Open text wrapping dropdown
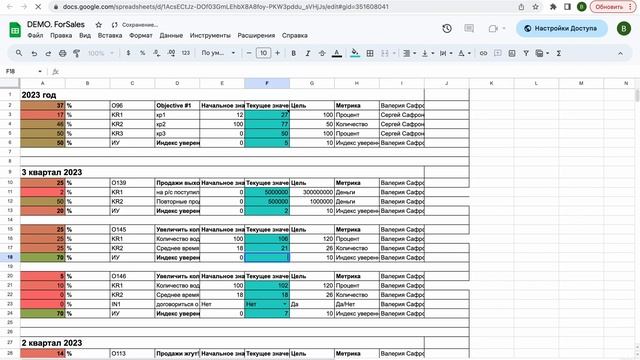Screen dimensions: 640x360 [445, 53]
